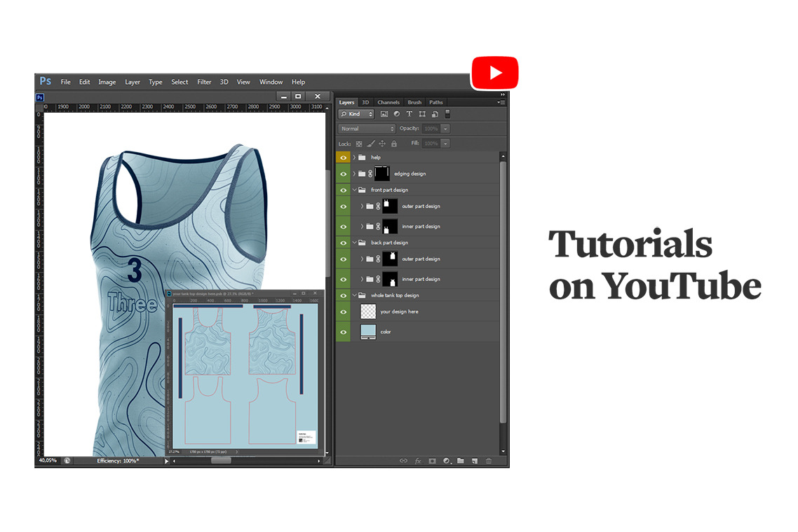Click the lock all padlock icon

pos(394,144)
